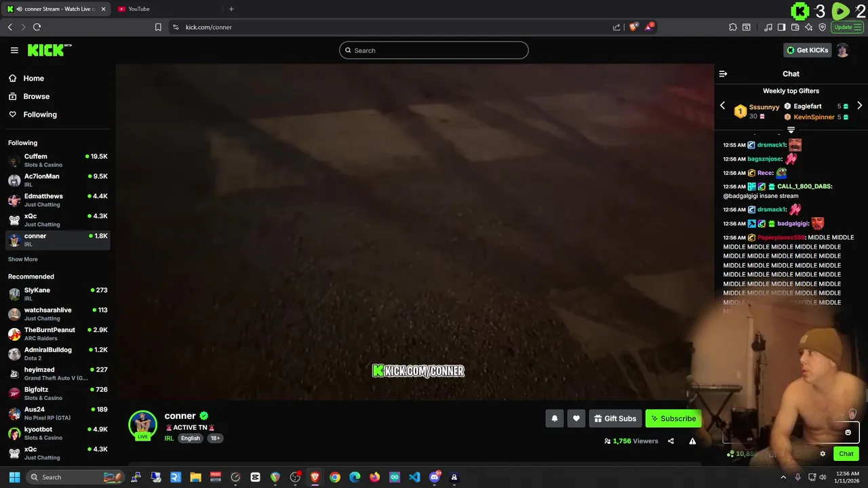
Task: Click the Get KICKs button
Action: coord(807,50)
